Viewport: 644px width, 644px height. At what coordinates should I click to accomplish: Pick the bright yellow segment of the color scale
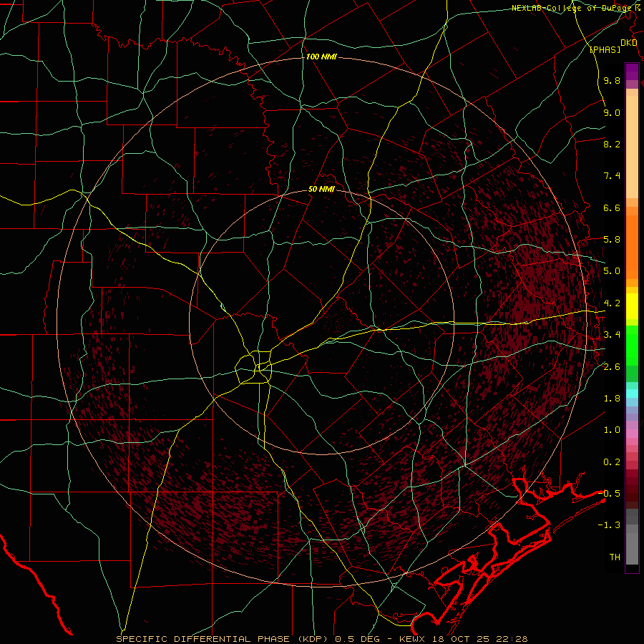[632, 306]
